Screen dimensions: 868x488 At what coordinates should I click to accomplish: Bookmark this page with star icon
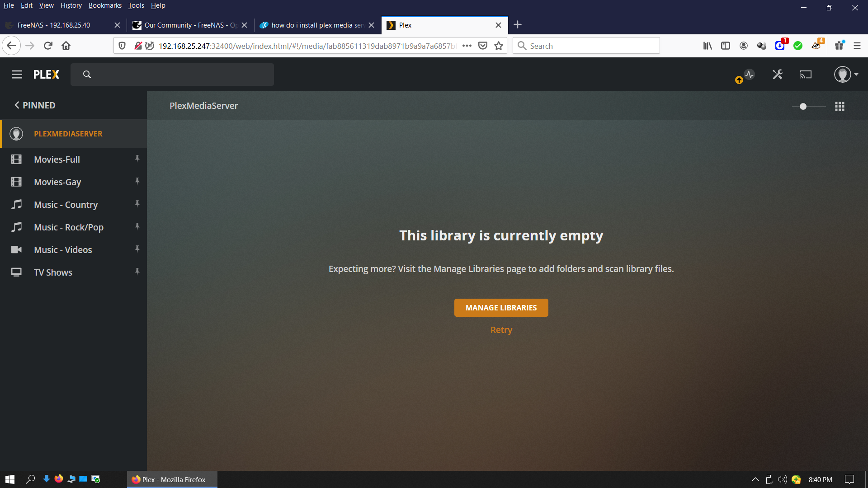499,46
